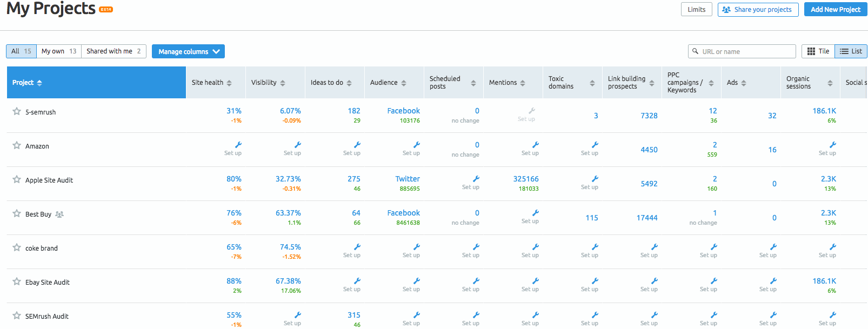The image size is (868, 329).
Task: Set up Toxic domains for SEMrush Audit
Action: click(590, 319)
